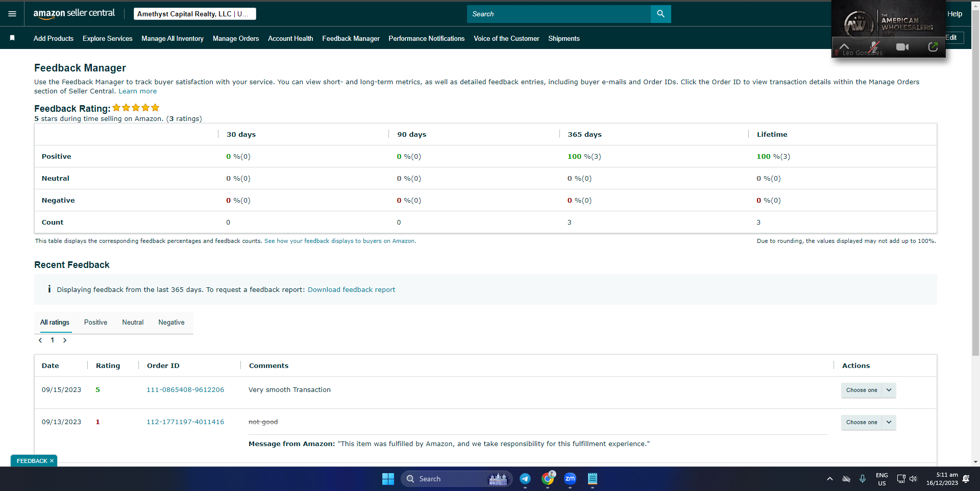Focus the Seller Central search field
Viewport: 980px width, 491px height.
[559, 14]
